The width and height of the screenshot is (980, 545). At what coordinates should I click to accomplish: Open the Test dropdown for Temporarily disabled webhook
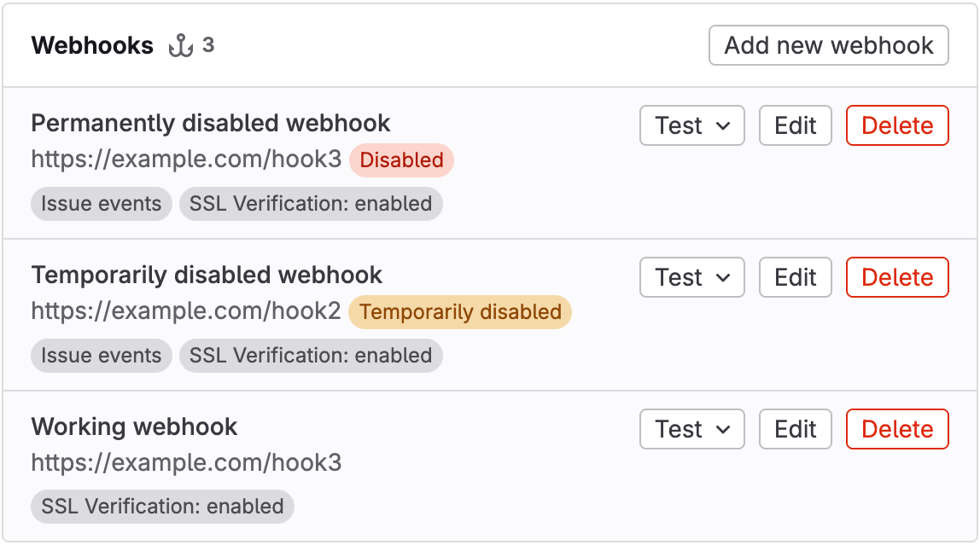[x=691, y=277]
